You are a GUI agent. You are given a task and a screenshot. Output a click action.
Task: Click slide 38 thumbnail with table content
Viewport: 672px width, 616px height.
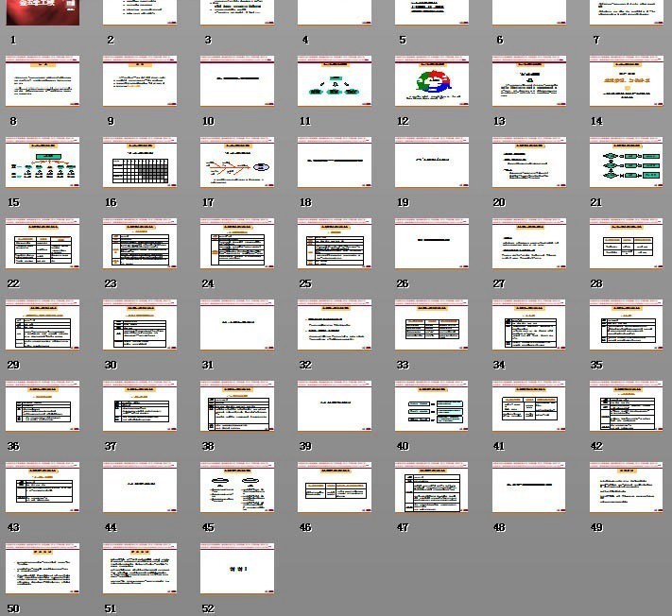[x=237, y=406]
